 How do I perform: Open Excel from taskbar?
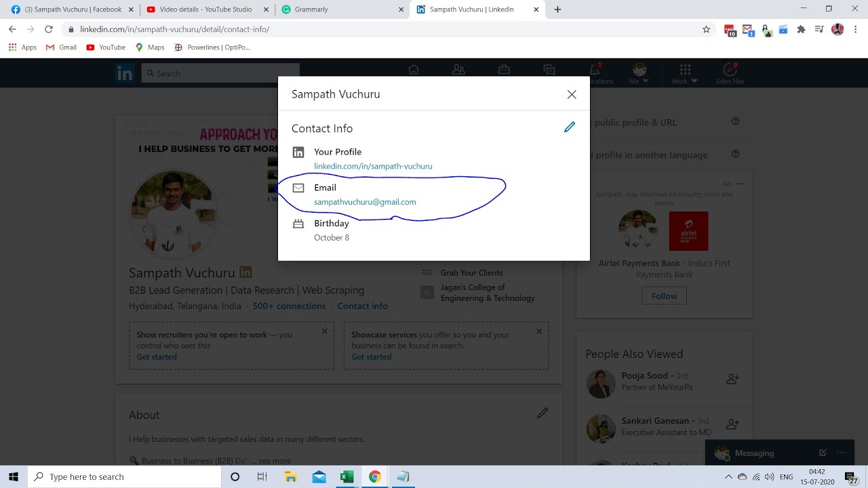pos(347,476)
